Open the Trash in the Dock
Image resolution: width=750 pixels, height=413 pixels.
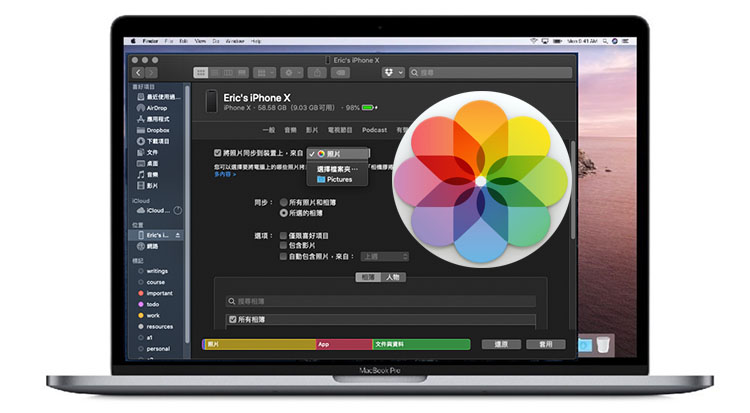pos(603,344)
